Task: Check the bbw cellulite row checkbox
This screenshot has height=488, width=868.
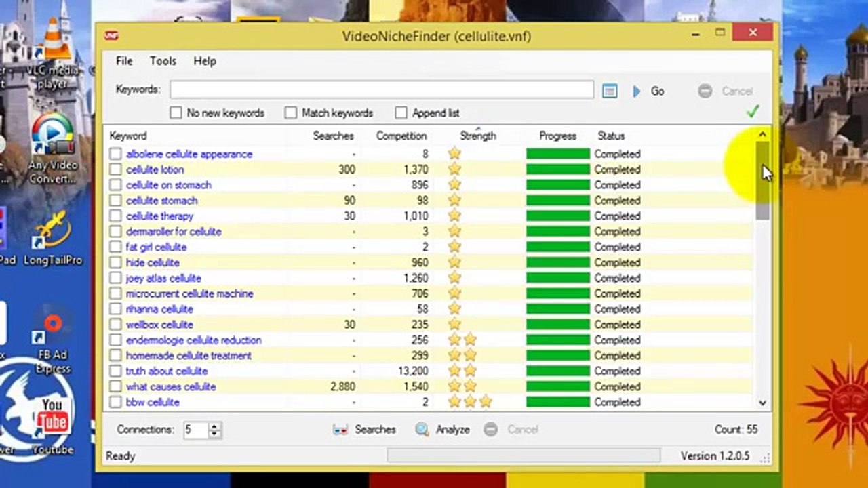Action: click(115, 402)
